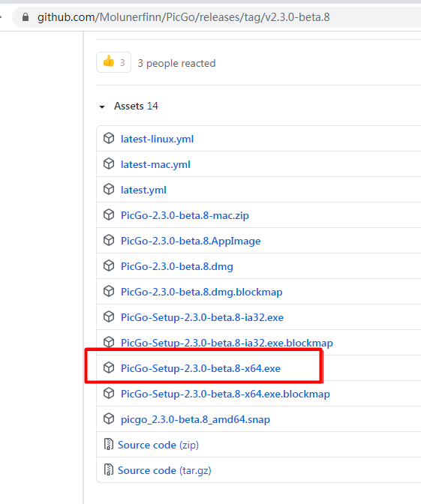Click the package icon beside picgo_2.3.0-beta.8_amd64.snap

[x=109, y=418]
